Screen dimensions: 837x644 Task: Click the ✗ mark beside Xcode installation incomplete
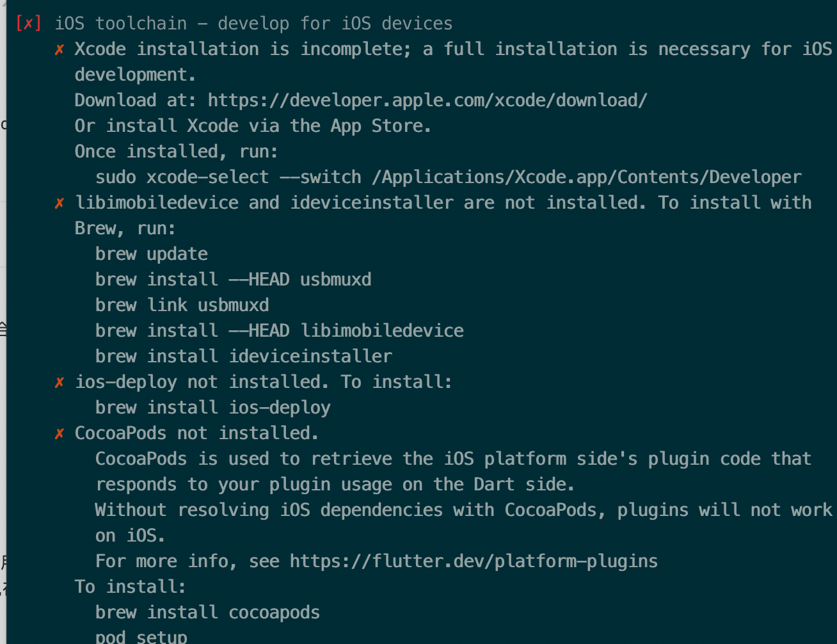coord(60,49)
